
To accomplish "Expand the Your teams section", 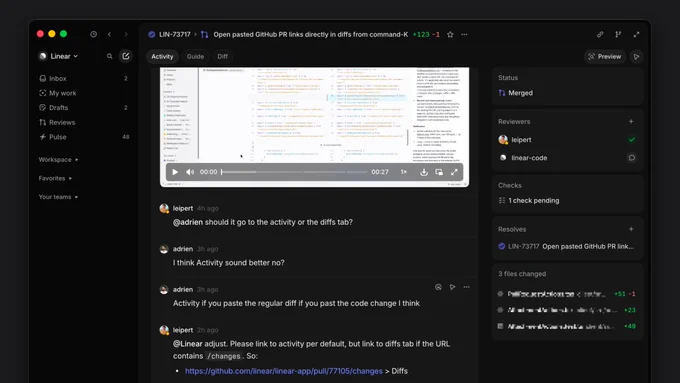I will pos(58,197).
